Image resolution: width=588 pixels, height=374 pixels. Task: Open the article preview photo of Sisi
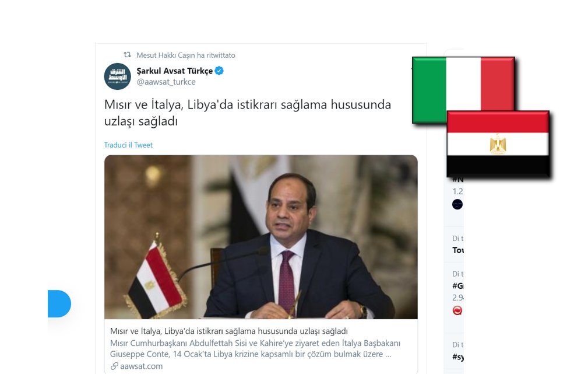(x=260, y=237)
